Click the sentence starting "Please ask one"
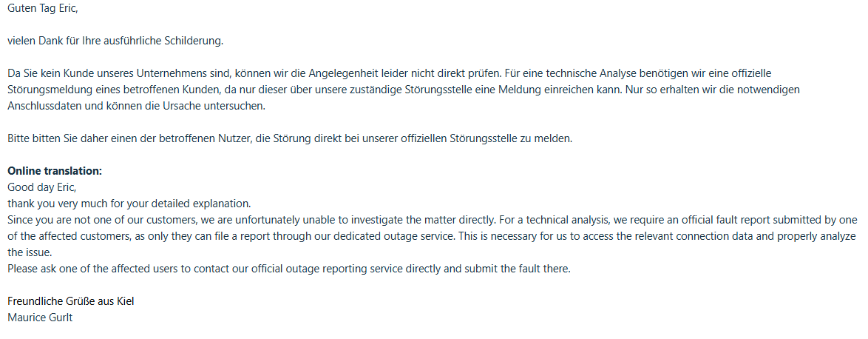Viewport: 868px width, 339px height. pyautogui.click(x=290, y=269)
